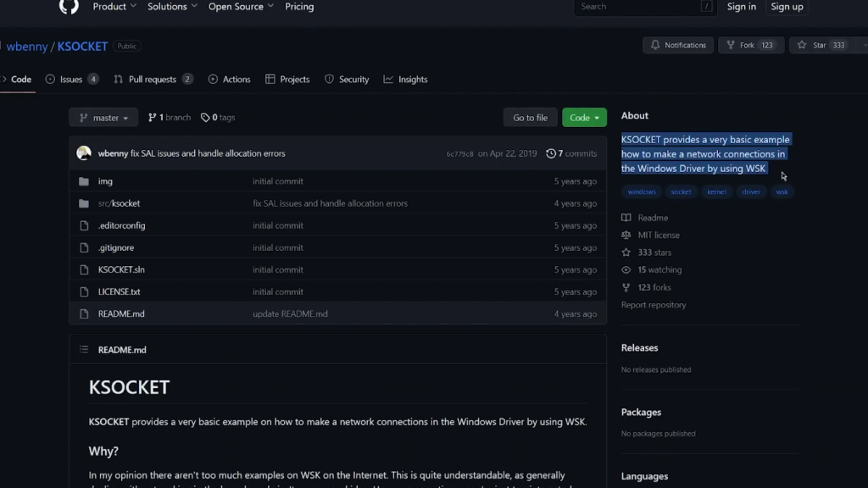The height and width of the screenshot is (488, 868).
Task: Click the Sign up button
Action: pos(787,7)
